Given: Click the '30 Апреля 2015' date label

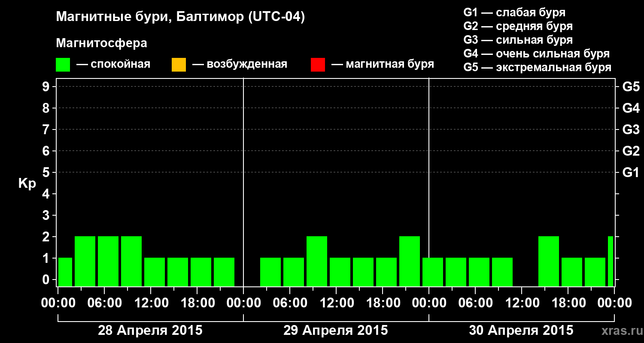Looking at the screenshot, I should 521,331.
